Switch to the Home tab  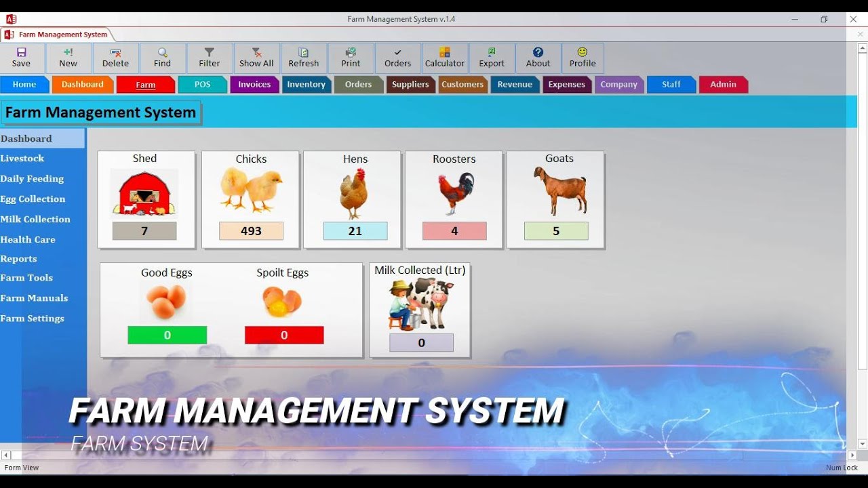(x=24, y=85)
